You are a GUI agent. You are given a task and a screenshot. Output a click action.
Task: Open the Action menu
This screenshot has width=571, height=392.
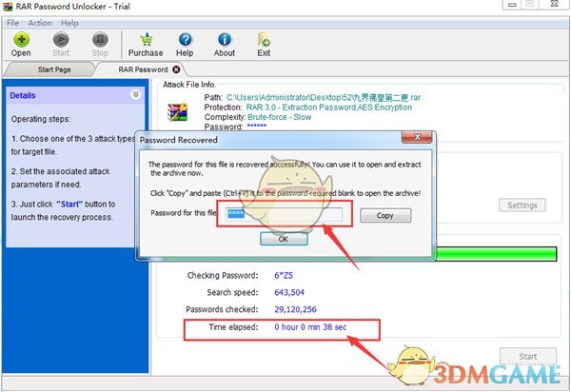(x=40, y=23)
